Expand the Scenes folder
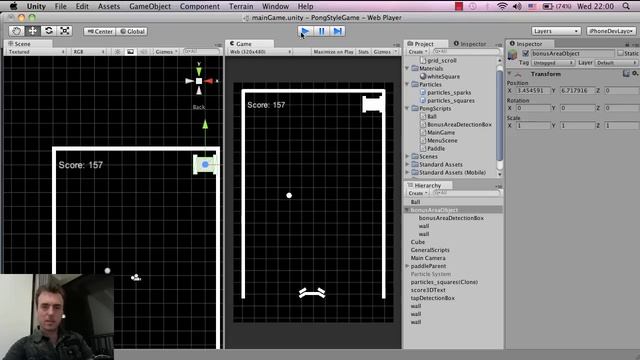 (x=407, y=156)
